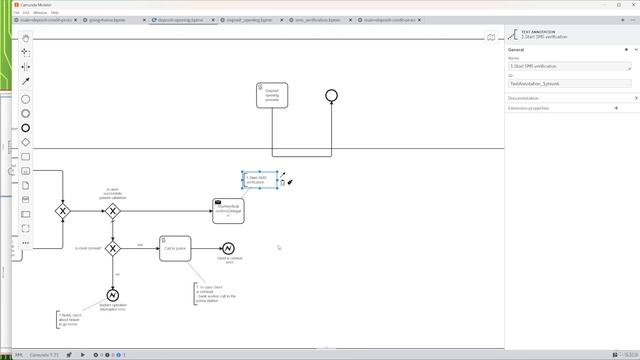The image size is (640, 360).
Task: Activate the hand tool in palette
Action: pyautogui.click(x=25, y=38)
